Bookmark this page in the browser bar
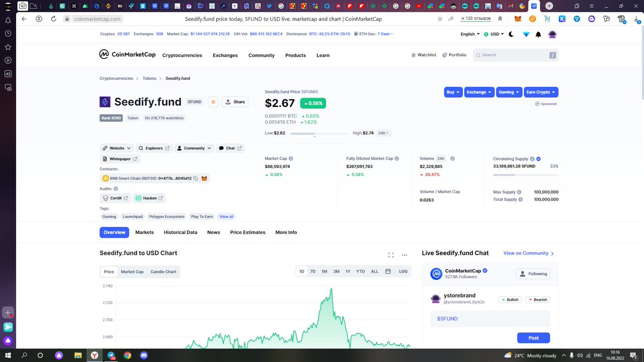The width and height of the screenshot is (644, 362). (x=500, y=18)
